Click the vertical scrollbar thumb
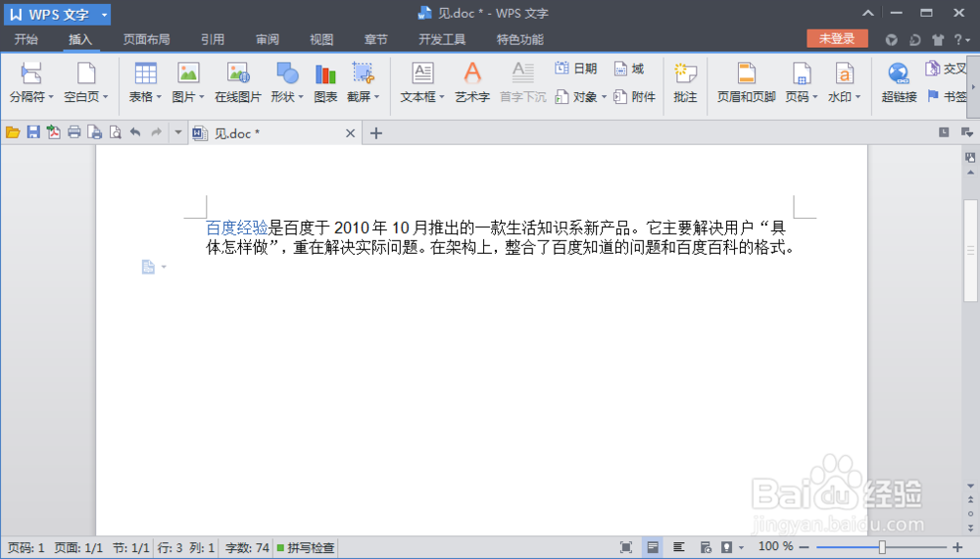 [970, 249]
